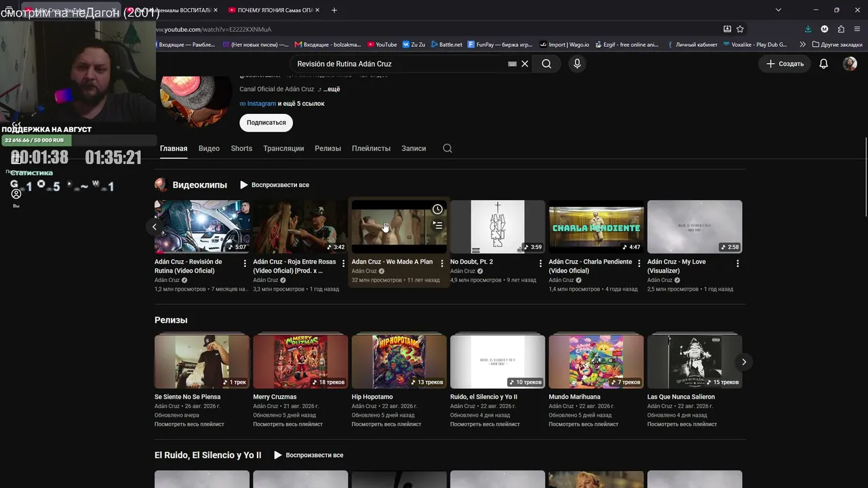Screen dimensions: 868x488
Task: Open the Se Siente No Se Piensa release
Action: point(202,361)
